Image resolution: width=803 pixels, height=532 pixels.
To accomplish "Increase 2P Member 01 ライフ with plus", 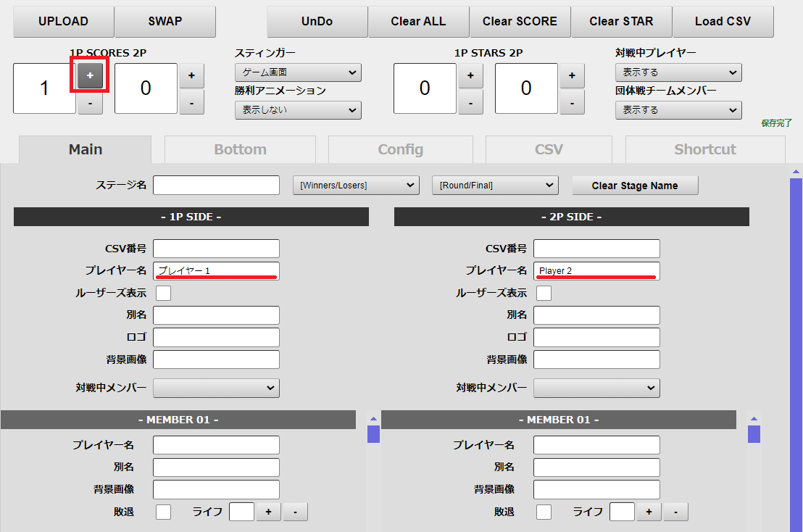I will (x=649, y=512).
